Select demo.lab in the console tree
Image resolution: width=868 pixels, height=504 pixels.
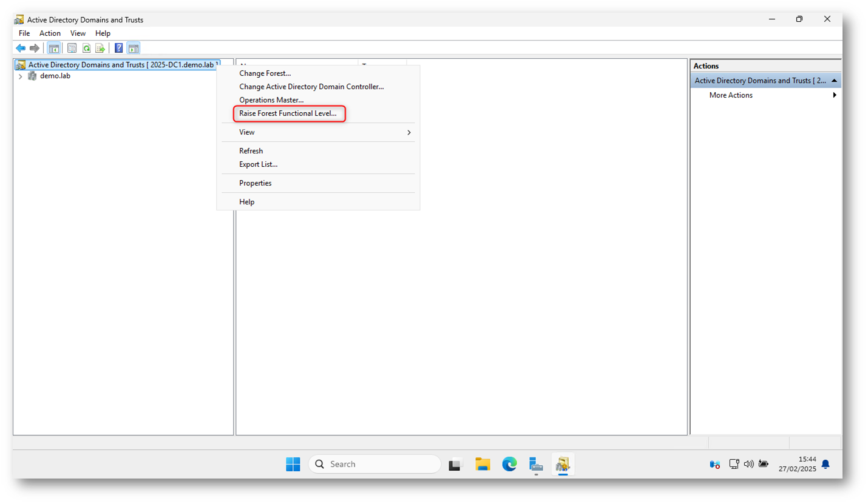[x=55, y=76]
